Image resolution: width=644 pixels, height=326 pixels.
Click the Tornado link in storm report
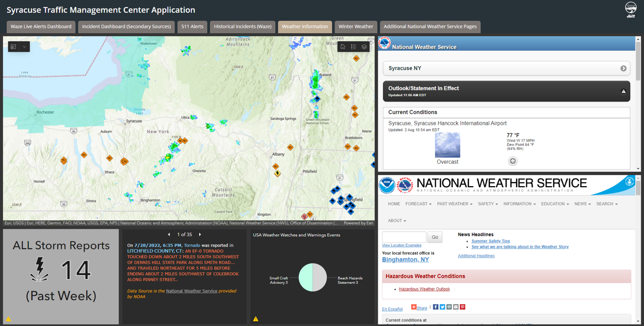pos(192,246)
